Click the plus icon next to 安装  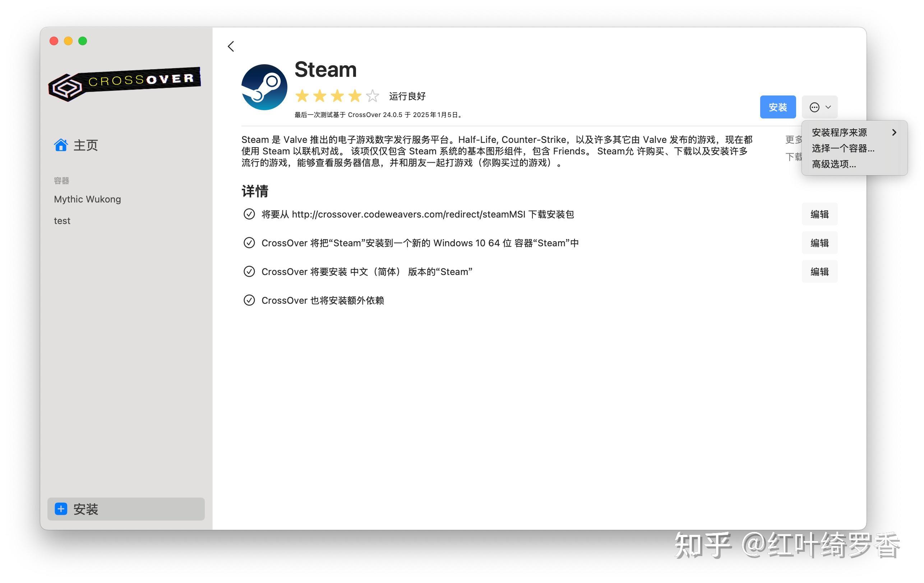coord(61,509)
